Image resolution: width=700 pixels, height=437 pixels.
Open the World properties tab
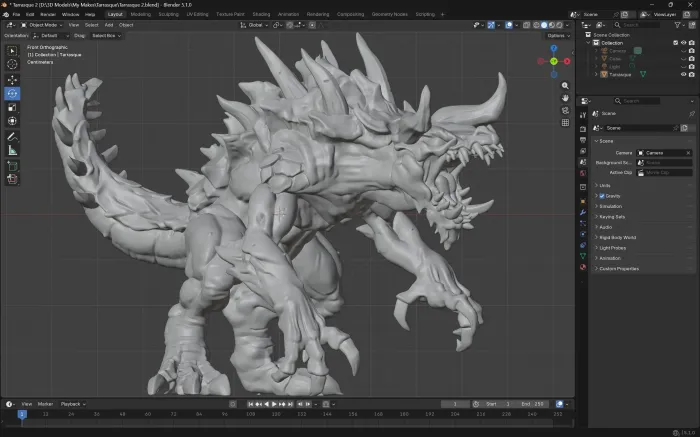[x=583, y=173]
